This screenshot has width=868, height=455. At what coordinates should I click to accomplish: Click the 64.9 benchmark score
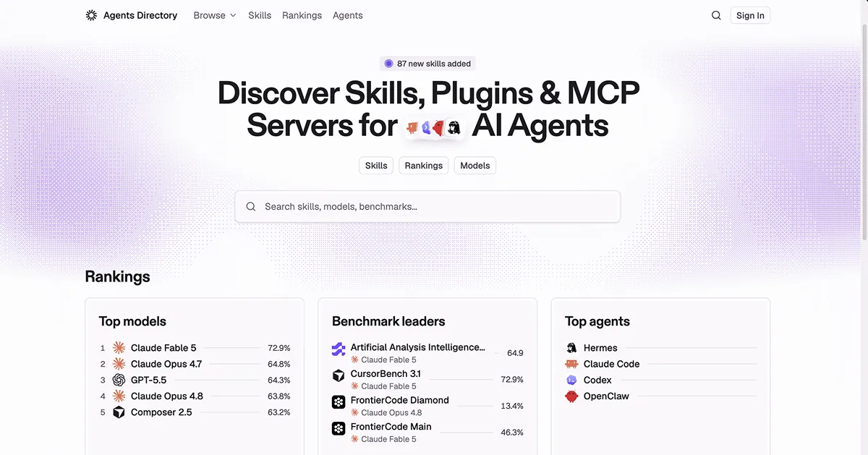tap(515, 353)
